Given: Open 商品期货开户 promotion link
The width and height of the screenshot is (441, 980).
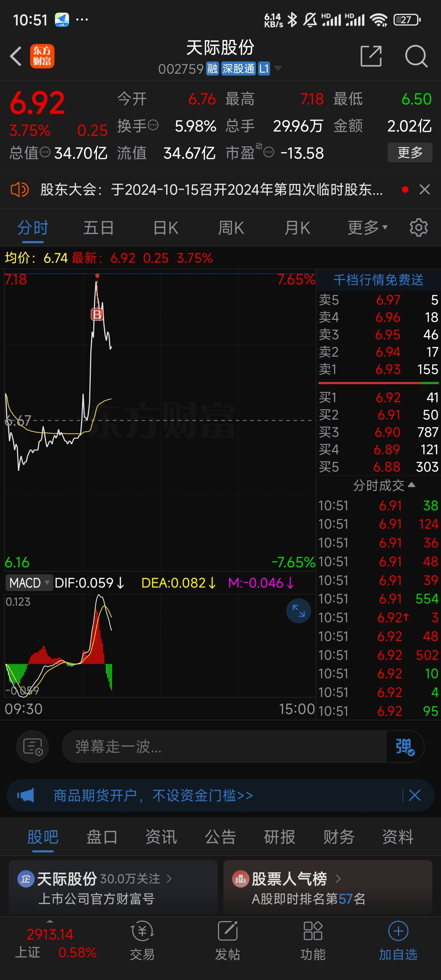Looking at the screenshot, I should point(153,795).
